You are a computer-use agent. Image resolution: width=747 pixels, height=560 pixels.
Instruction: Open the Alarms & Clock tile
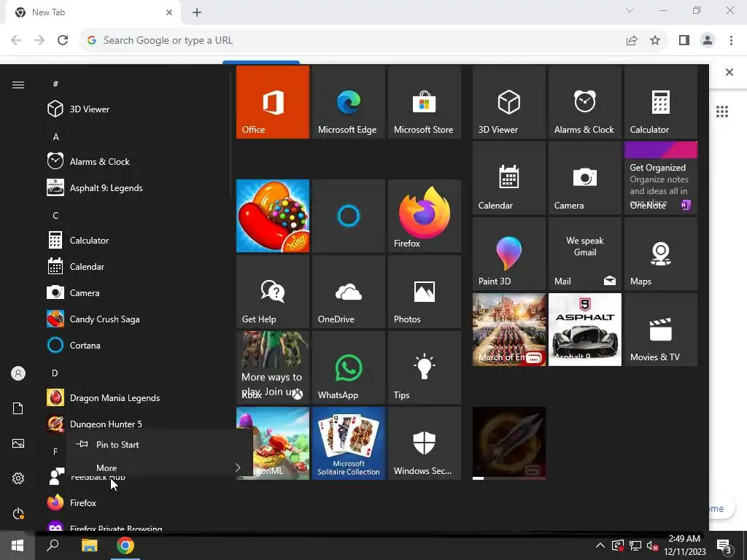point(584,102)
